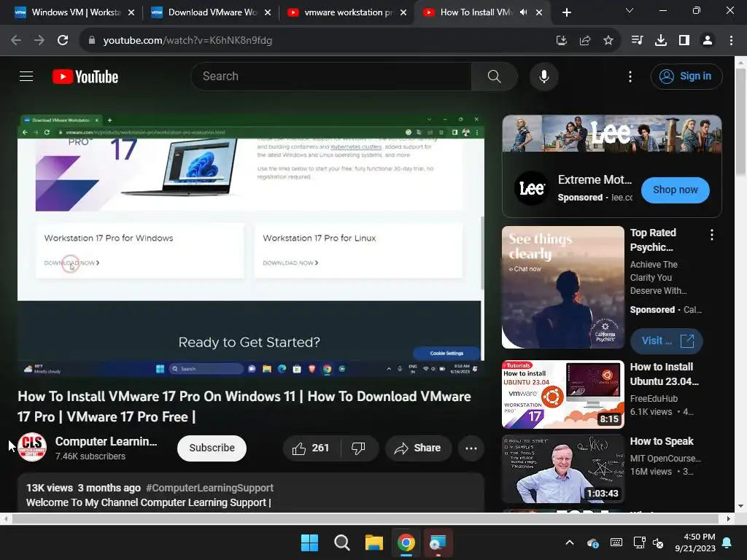Click the MIT OpenCourseWare channel name
This screenshot has width=747, height=560.
tap(665, 459)
